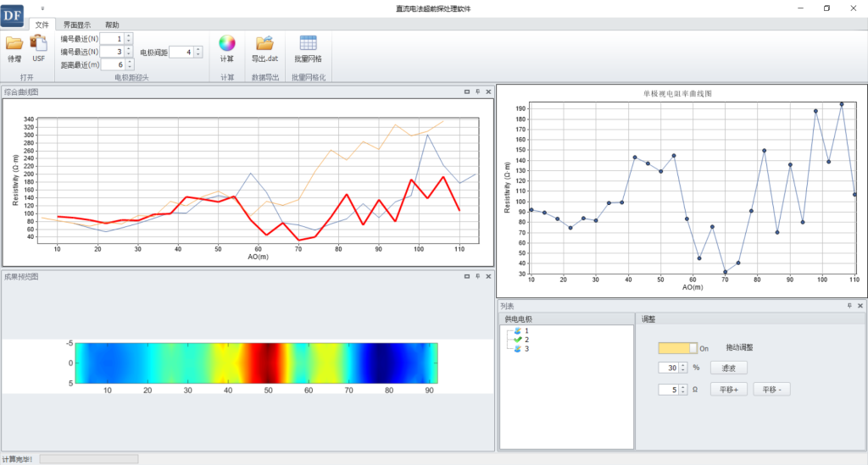The image size is (868, 465).
Task: Pin the 列表 panel
Action: 849,306
